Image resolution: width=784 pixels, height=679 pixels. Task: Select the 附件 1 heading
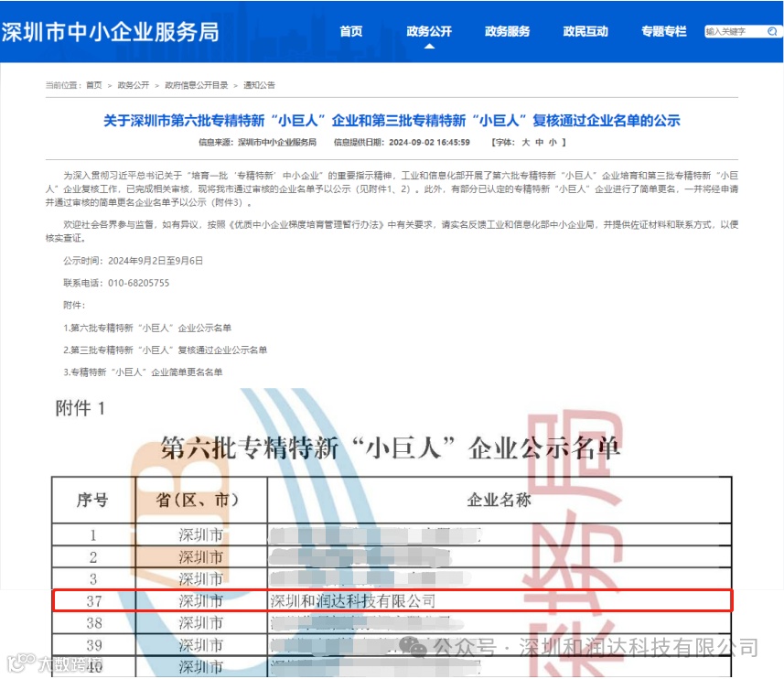(x=80, y=408)
